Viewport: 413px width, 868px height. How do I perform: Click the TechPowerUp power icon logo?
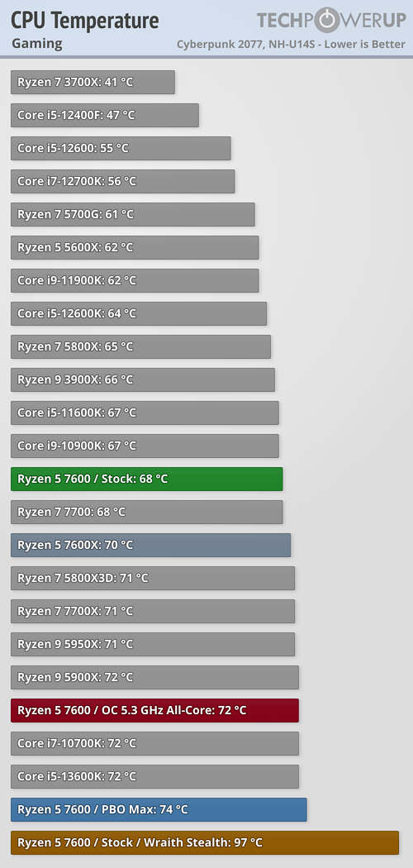pyautogui.click(x=330, y=21)
